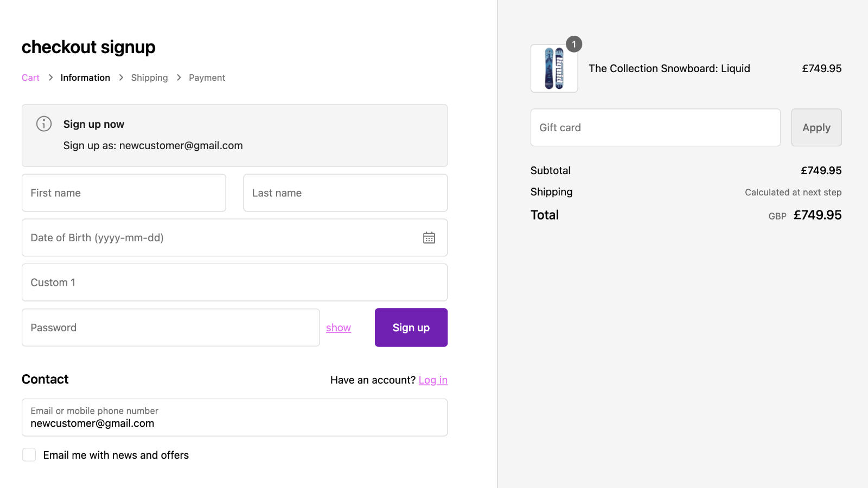Click the snowboard product thumbnail
Viewport: 868px width, 488px height.
pyautogui.click(x=554, y=68)
